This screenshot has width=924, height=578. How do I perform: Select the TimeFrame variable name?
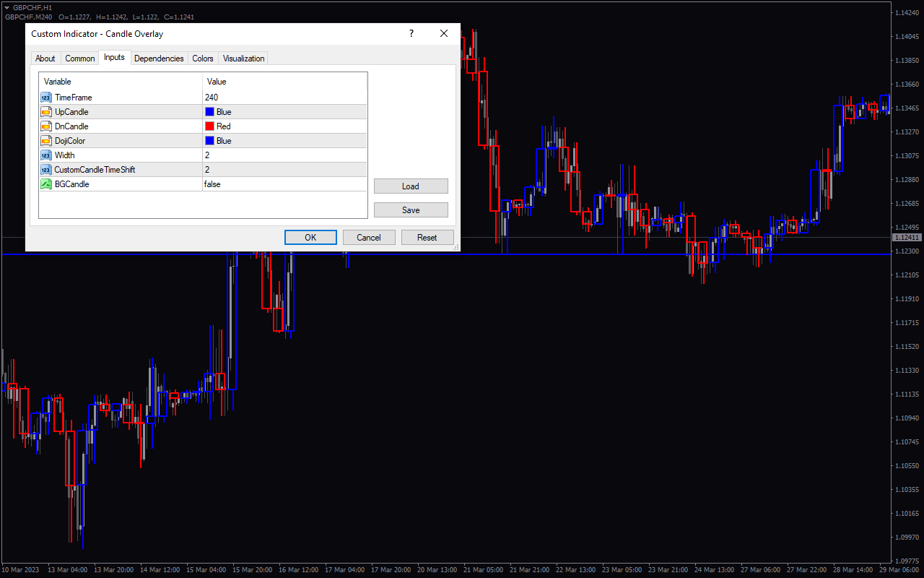click(x=74, y=98)
